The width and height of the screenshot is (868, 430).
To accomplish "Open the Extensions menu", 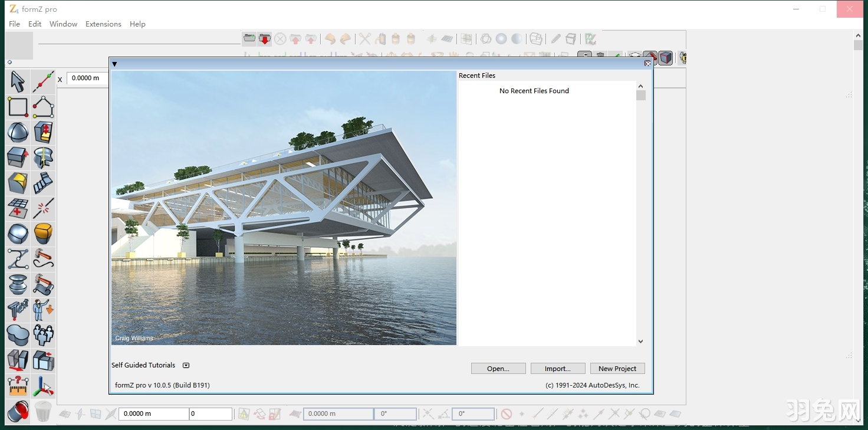I will coord(103,24).
